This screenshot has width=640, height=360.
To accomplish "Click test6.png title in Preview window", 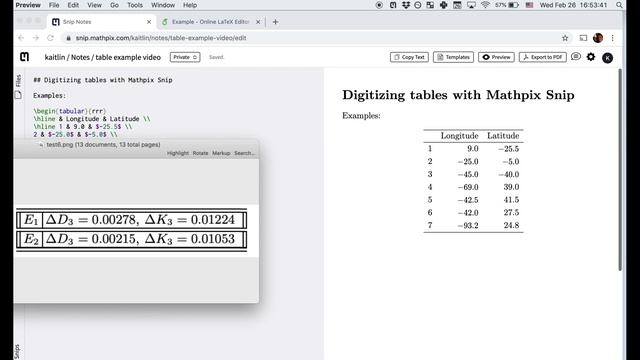I will click(103, 144).
